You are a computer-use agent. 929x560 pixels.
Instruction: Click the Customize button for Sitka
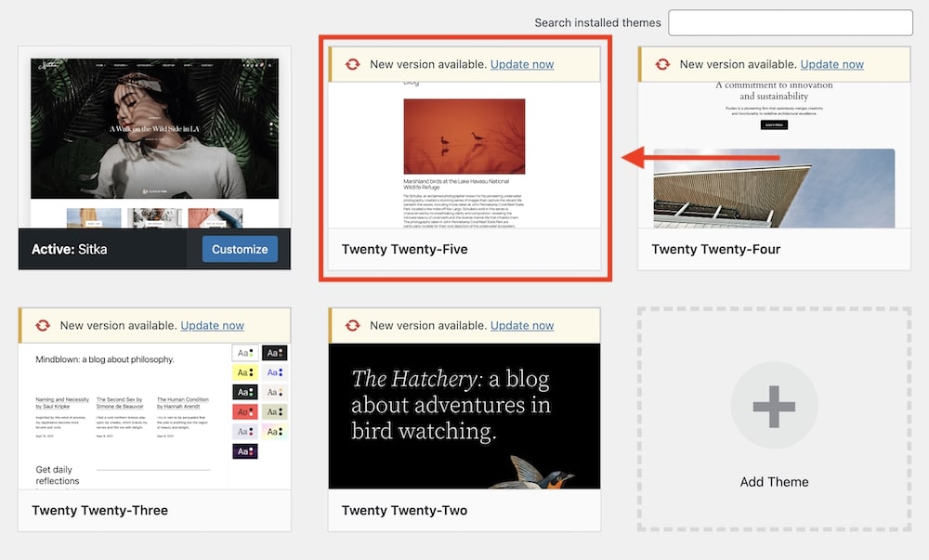pyautogui.click(x=240, y=249)
